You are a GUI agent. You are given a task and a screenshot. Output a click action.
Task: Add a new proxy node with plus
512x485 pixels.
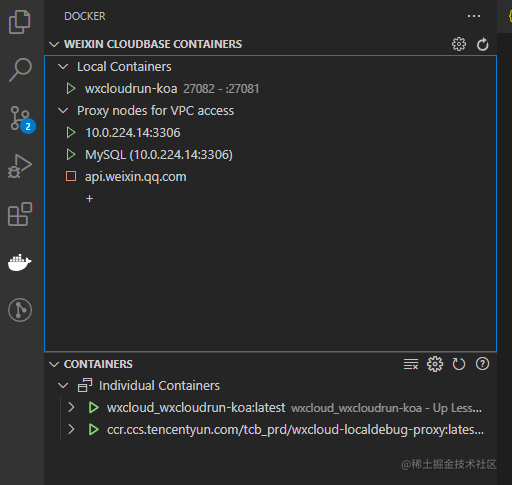coord(89,199)
